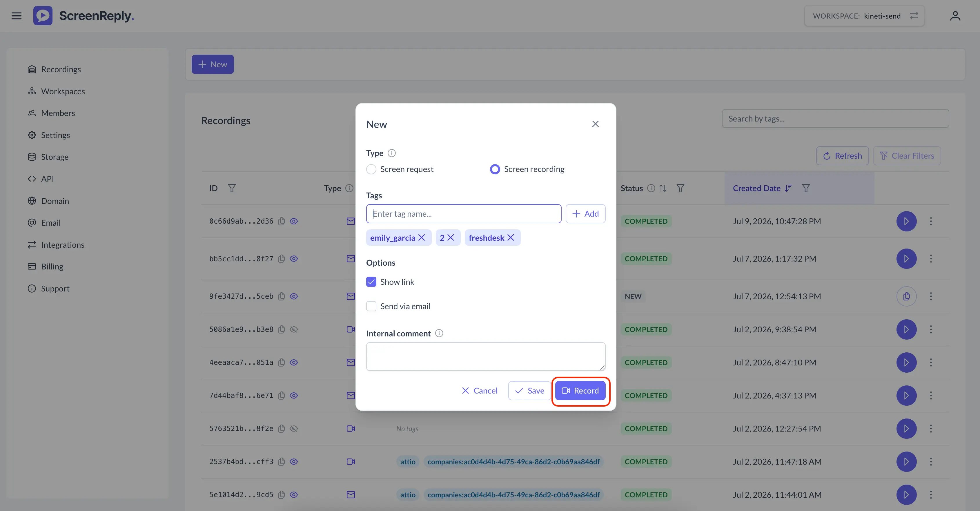Select the Screen recording radio option
Viewport: 980px width, 511px height.
[495, 169]
